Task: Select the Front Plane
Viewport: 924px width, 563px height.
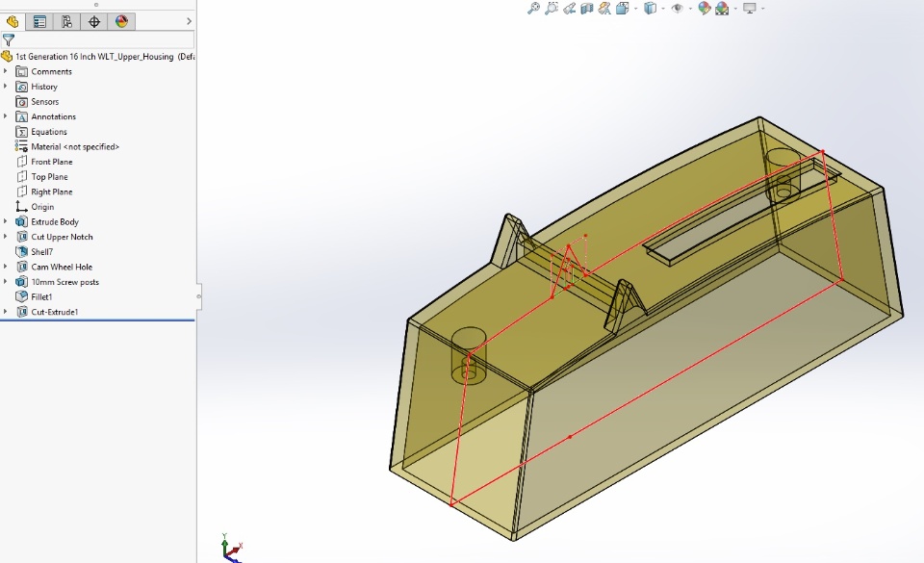Action: coord(52,162)
